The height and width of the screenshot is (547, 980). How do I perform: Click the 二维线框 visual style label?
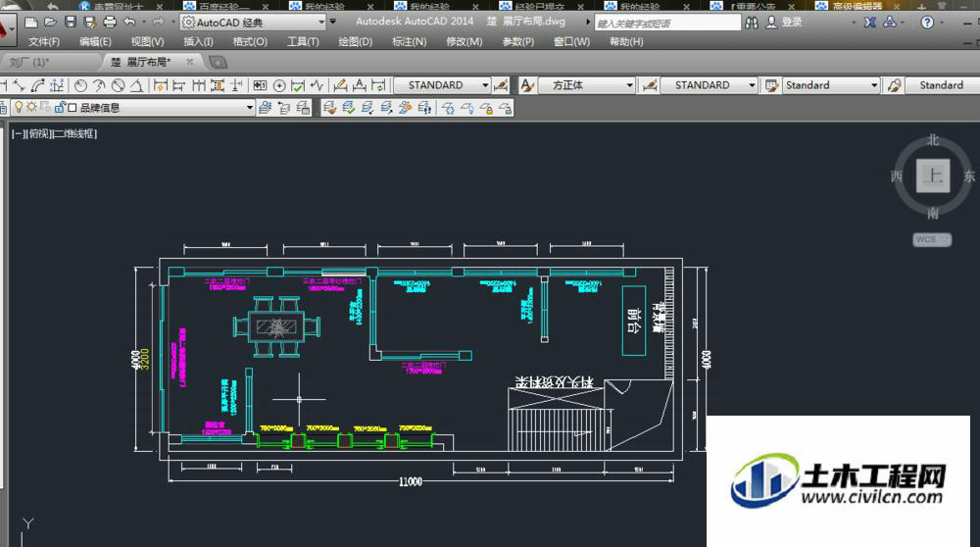(x=73, y=133)
